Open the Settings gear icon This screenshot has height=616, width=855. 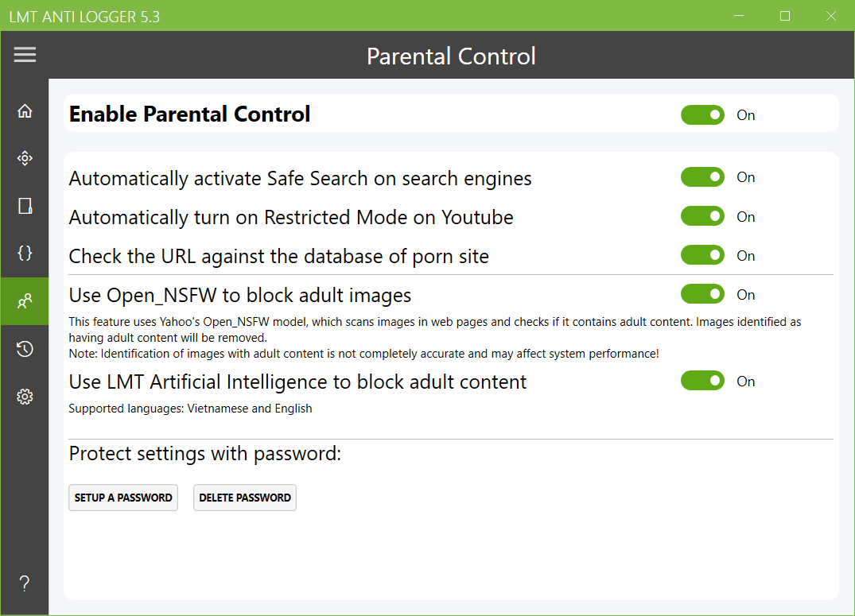point(25,397)
